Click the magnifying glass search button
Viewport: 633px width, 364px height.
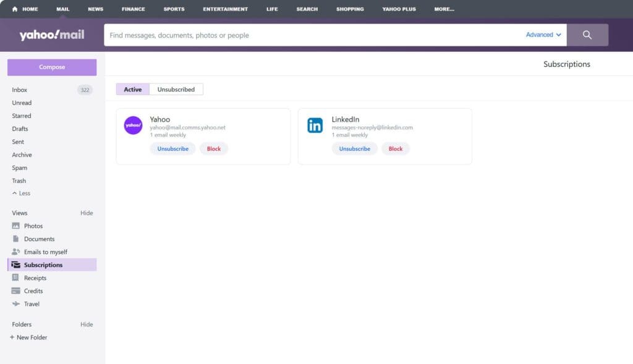[587, 35]
